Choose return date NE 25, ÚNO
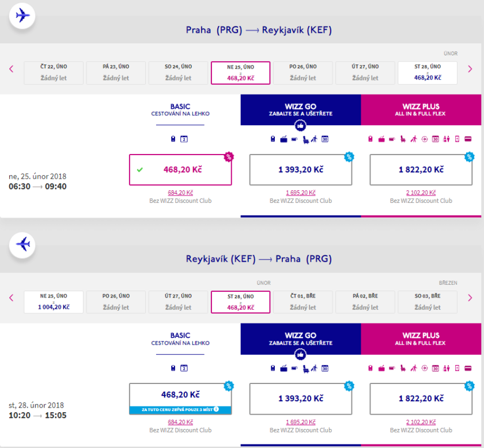 pyautogui.click(x=54, y=302)
